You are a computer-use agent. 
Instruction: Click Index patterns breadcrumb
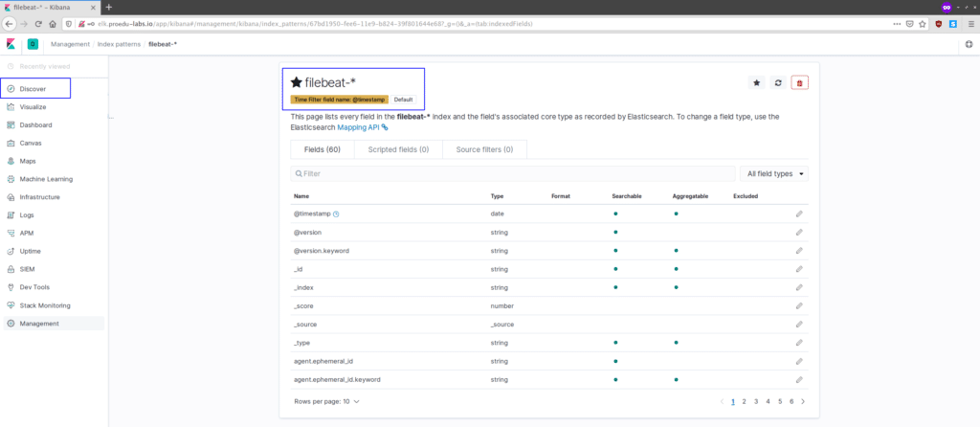(120, 44)
